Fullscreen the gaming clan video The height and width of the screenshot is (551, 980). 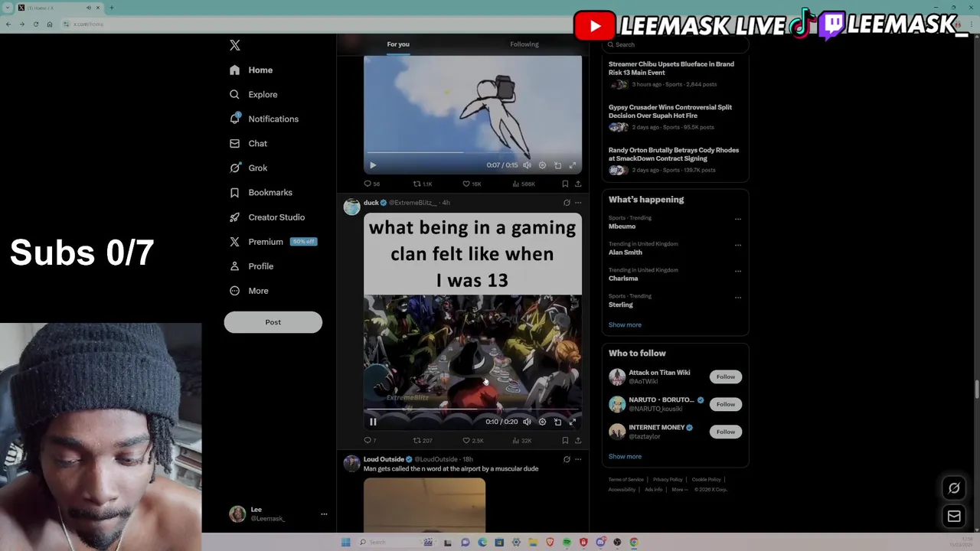572,422
